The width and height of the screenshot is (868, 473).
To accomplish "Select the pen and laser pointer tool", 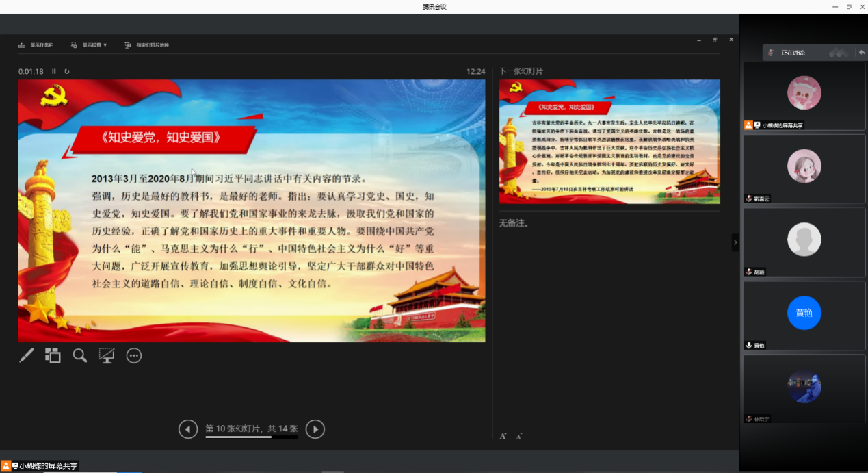I will tap(27, 355).
